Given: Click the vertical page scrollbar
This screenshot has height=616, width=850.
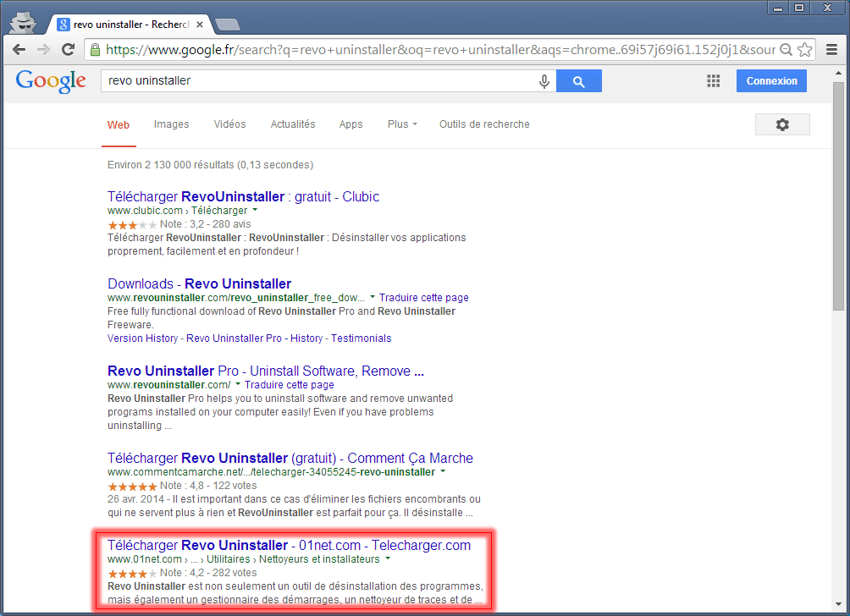Looking at the screenshot, I should (x=838, y=195).
